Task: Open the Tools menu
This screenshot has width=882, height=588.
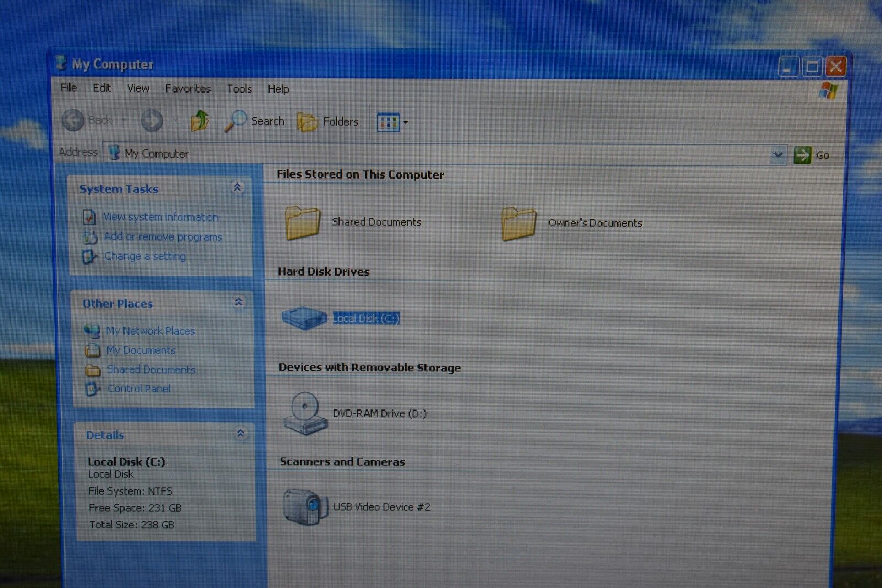Action: [239, 89]
